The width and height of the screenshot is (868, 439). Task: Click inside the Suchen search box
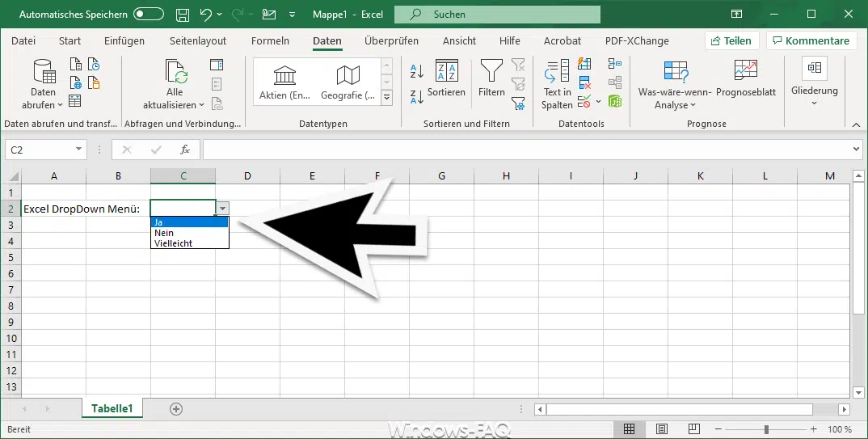tap(497, 15)
